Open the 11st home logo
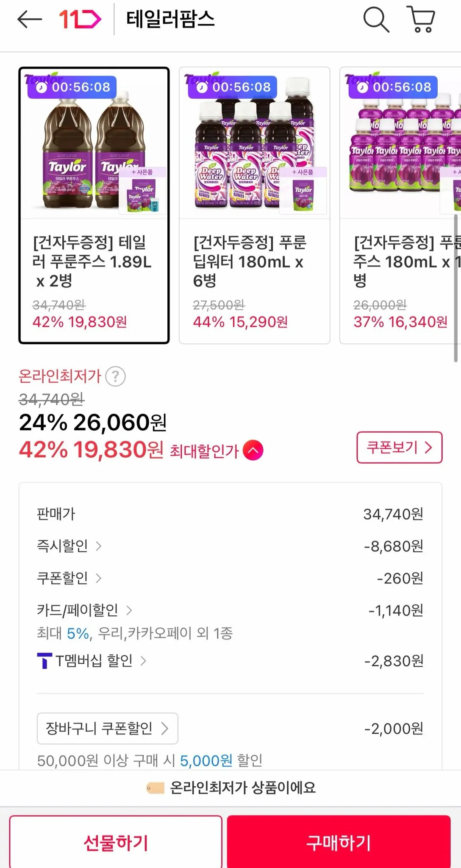This screenshot has width=461, height=868. [x=80, y=19]
